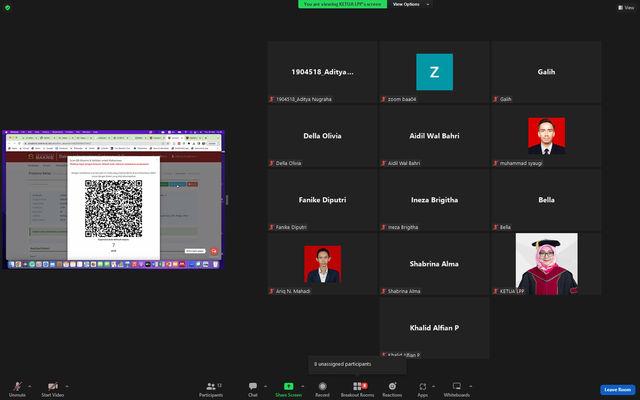Select the Aidil Wal Bahri participant tile

pyautogui.click(x=434, y=136)
